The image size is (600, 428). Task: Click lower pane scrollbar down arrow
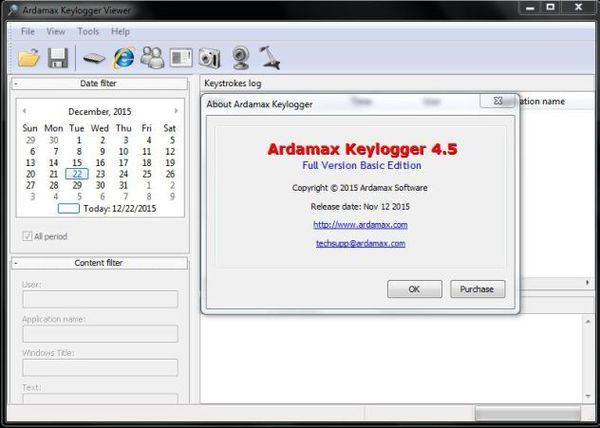point(588,396)
